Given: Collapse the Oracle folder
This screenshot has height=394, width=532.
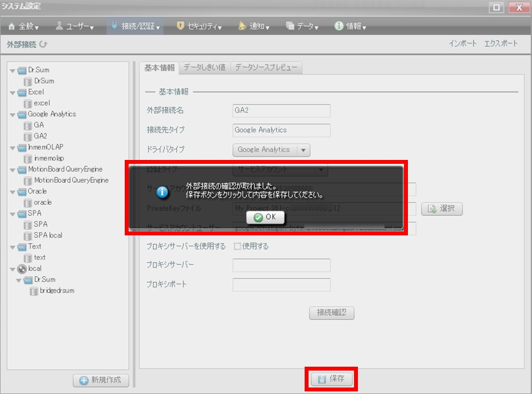Looking at the screenshot, I should [12, 192].
